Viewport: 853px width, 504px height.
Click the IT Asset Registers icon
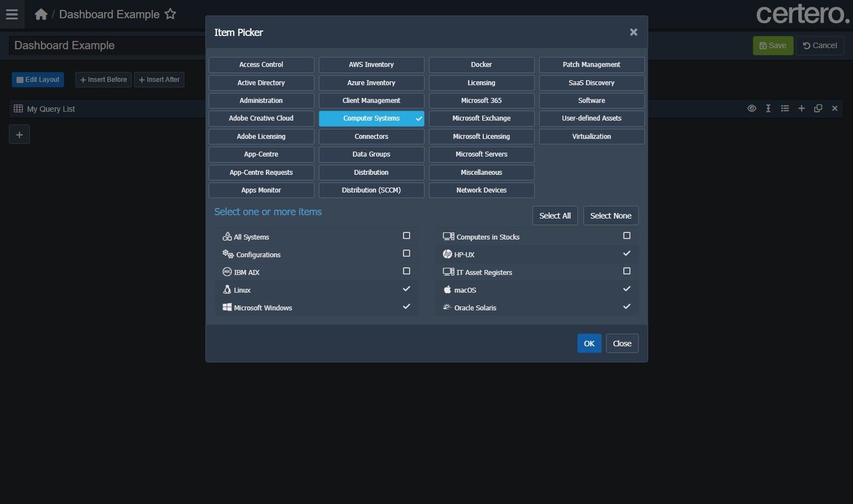click(448, 272)
